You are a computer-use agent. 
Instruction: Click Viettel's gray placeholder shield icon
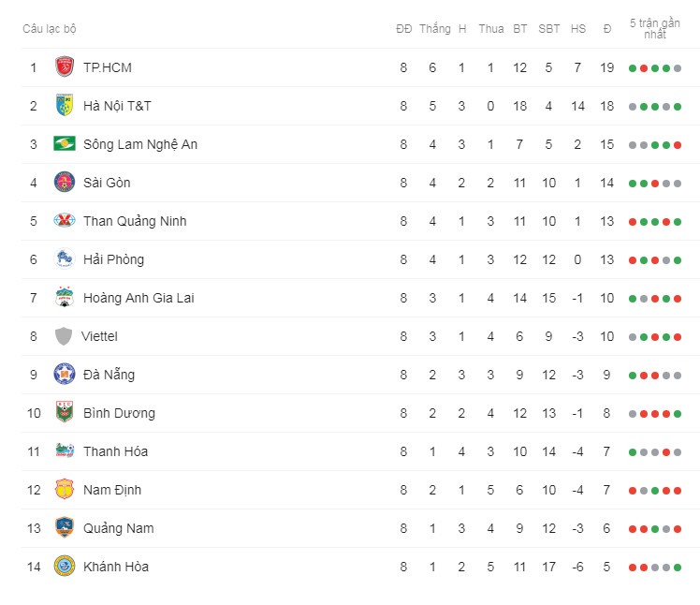(64, 336)
